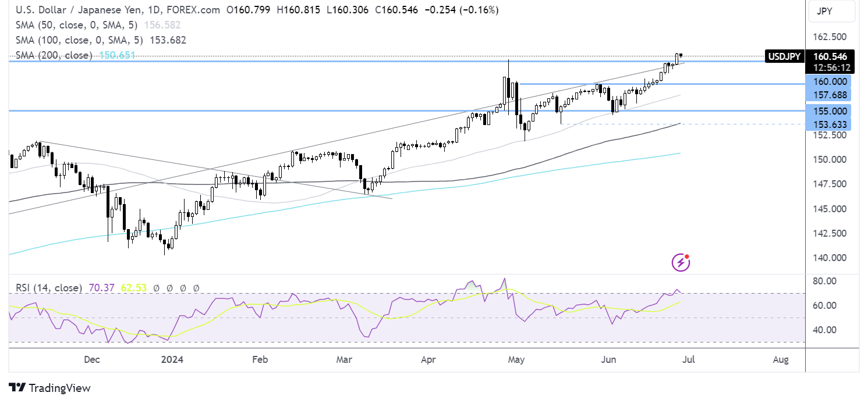Click the RSI 40.00 scale label
The height and width of the screenshot is (403, 868).
point(825,330)
